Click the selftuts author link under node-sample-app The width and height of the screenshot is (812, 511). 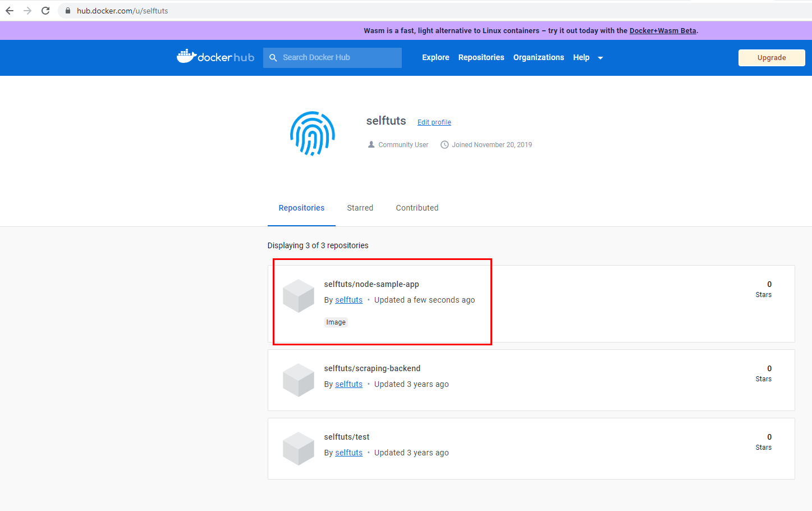349,300
